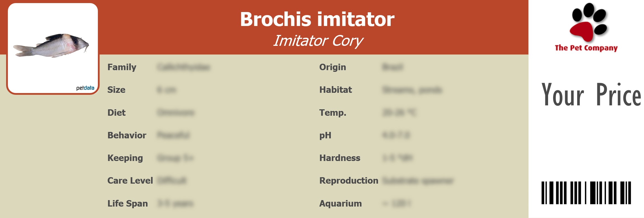
Task: Click the paw print logo icon
Action: tap(588, 22)
